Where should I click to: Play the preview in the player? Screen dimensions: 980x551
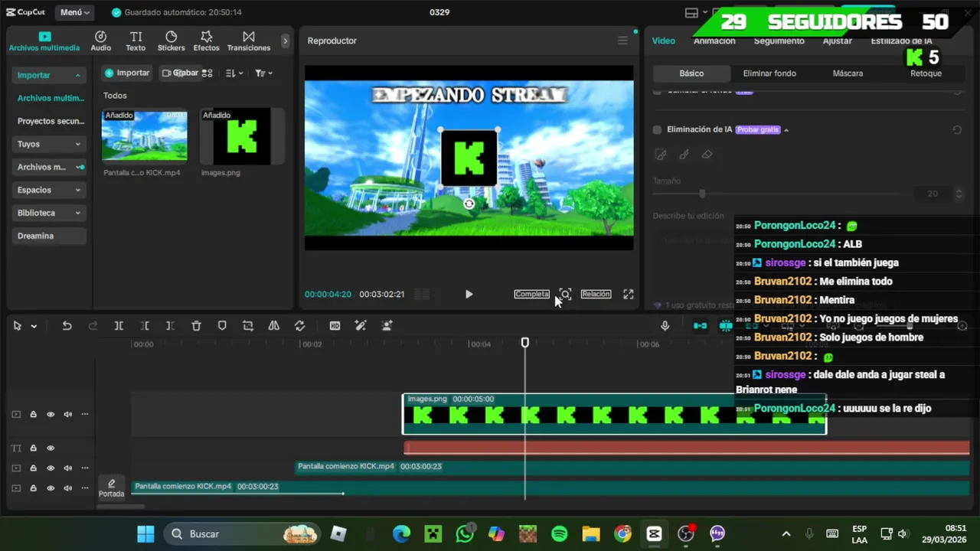click(x=469, y=294)
